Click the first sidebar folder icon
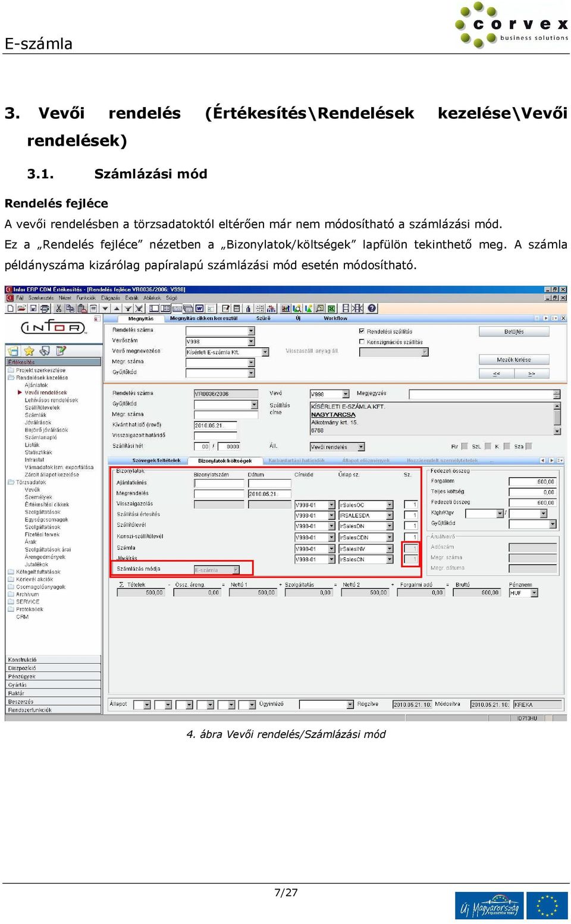 (x=13, y=351)
